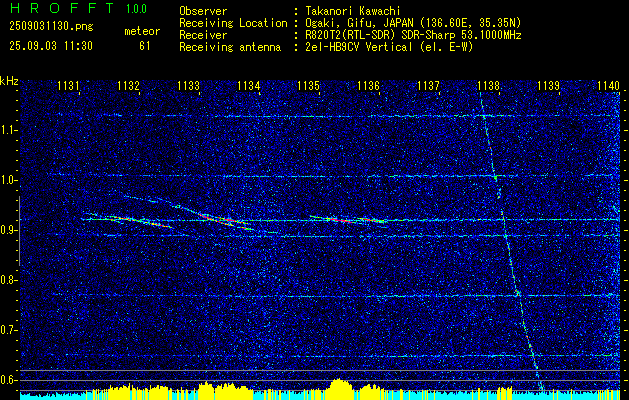
Task: Click the 'Receiving Location' label
Action: click(233, 23)
